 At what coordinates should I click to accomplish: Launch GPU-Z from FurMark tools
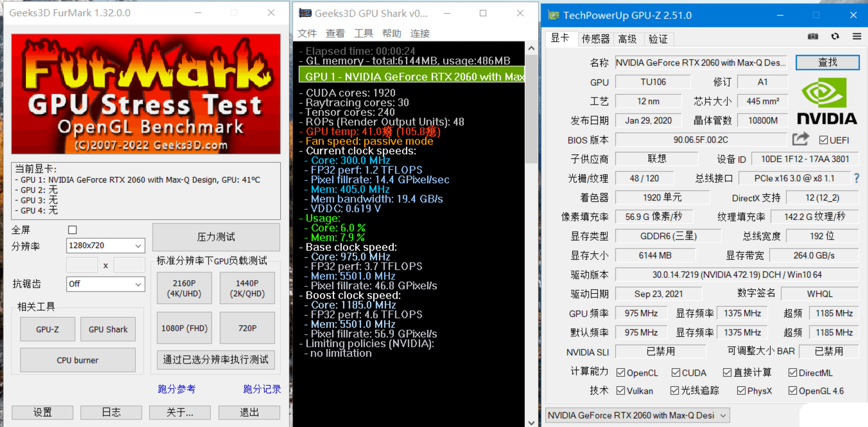click(x=48, y=329)
